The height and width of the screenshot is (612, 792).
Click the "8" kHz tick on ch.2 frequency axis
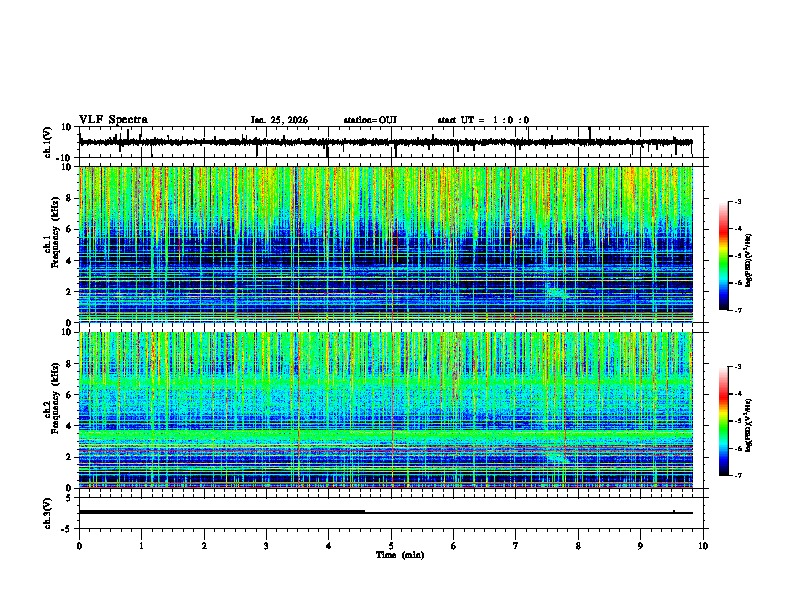coord(70,364)
